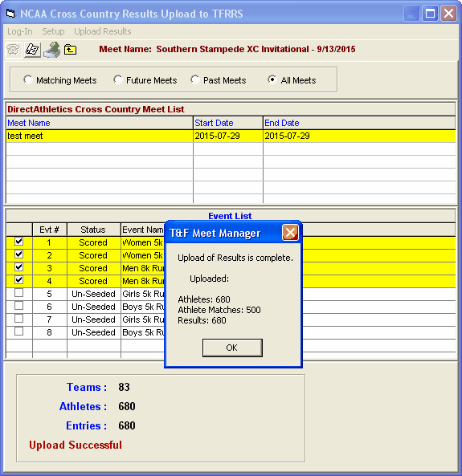The width and height of the screenshot is (462, 476).
Task: Click the telephone log-in toolbar icon
Action: tap(14, 49)
